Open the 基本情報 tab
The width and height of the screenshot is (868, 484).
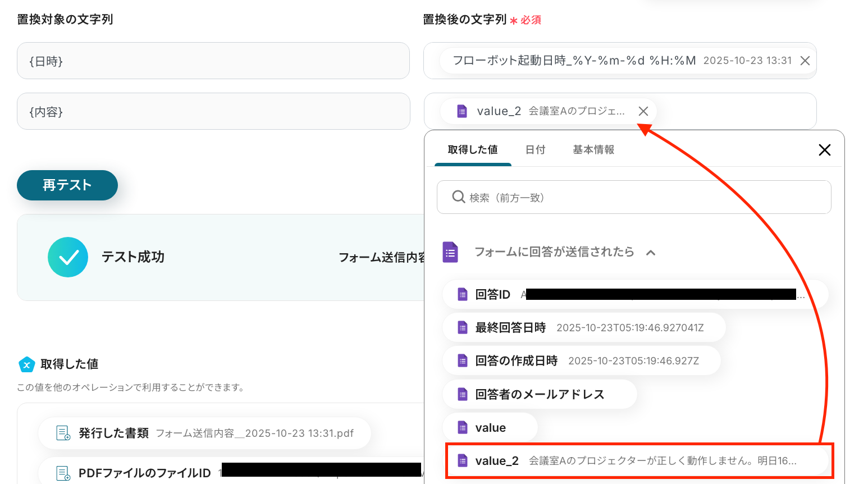coord(593,150)
